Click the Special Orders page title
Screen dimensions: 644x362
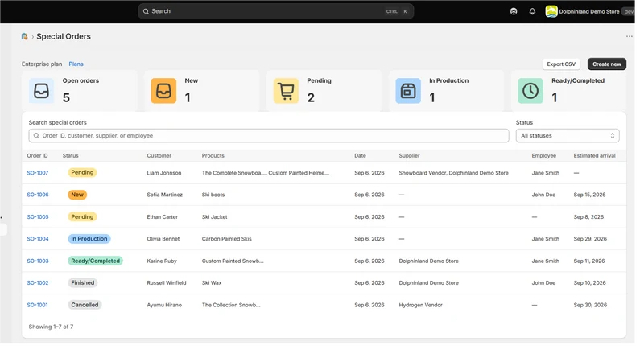[x=64, y=36]
